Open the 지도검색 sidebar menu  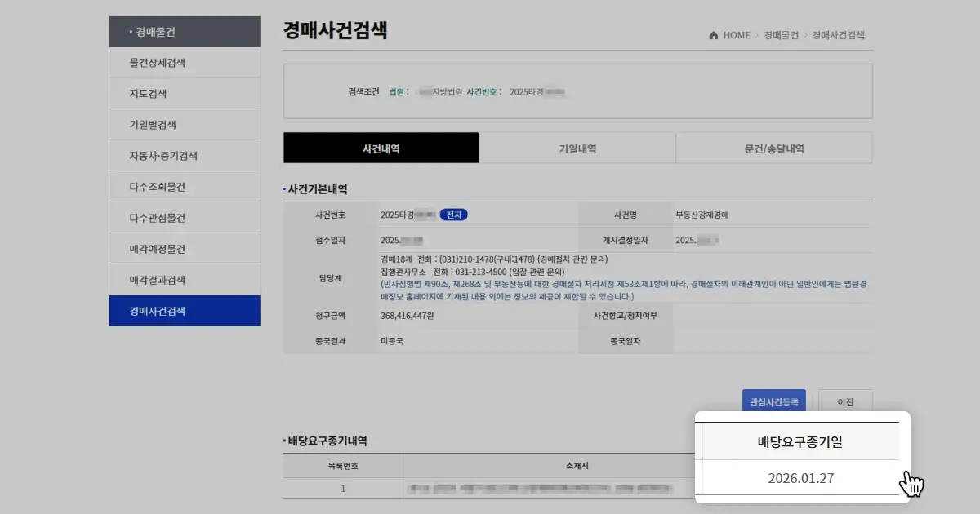[x=184, y=93]
